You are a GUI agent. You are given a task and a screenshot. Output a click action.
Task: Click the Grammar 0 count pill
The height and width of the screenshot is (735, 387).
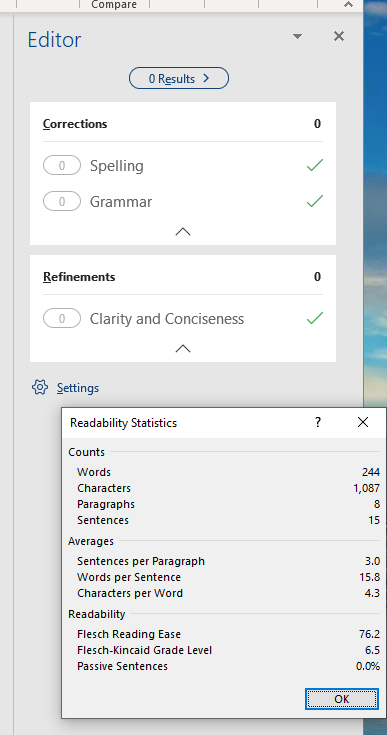(62, 202)
